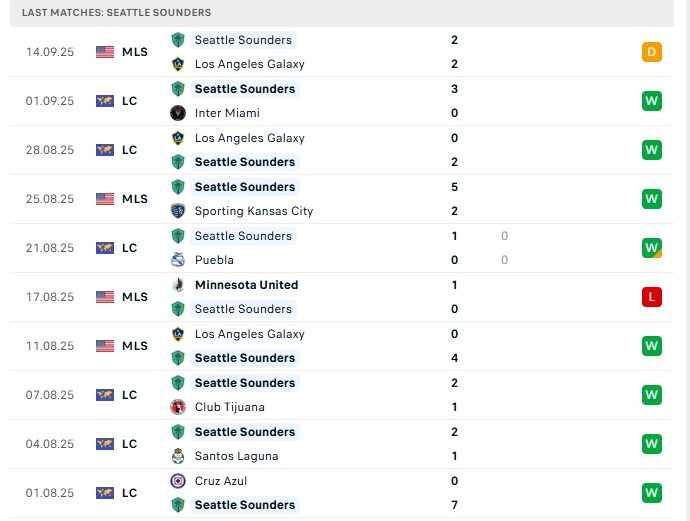Click the Club Tijuana team name

click(x=230, y=407)
